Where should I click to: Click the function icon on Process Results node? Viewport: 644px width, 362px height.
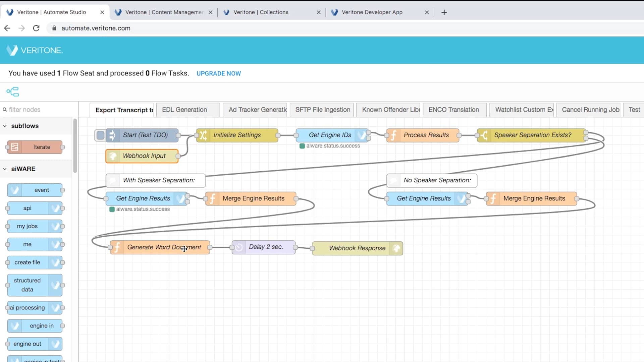pyautogui.click(x=393, y=135)
